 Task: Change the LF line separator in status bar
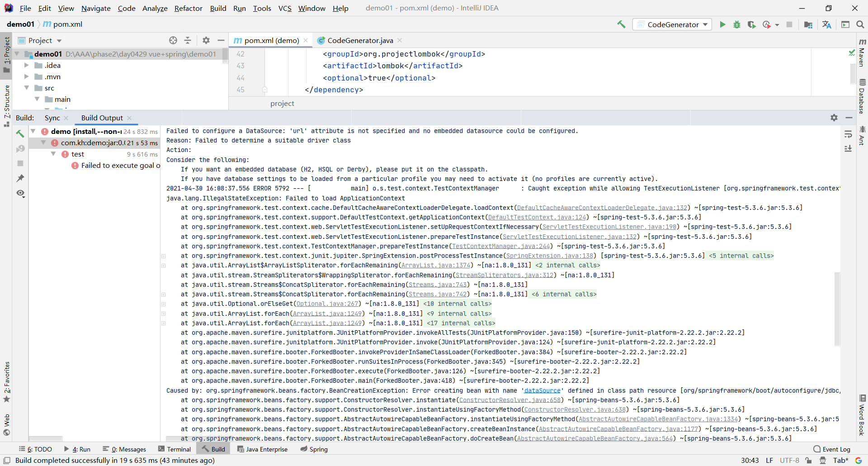pyautogui.click(x=769, y=461)
